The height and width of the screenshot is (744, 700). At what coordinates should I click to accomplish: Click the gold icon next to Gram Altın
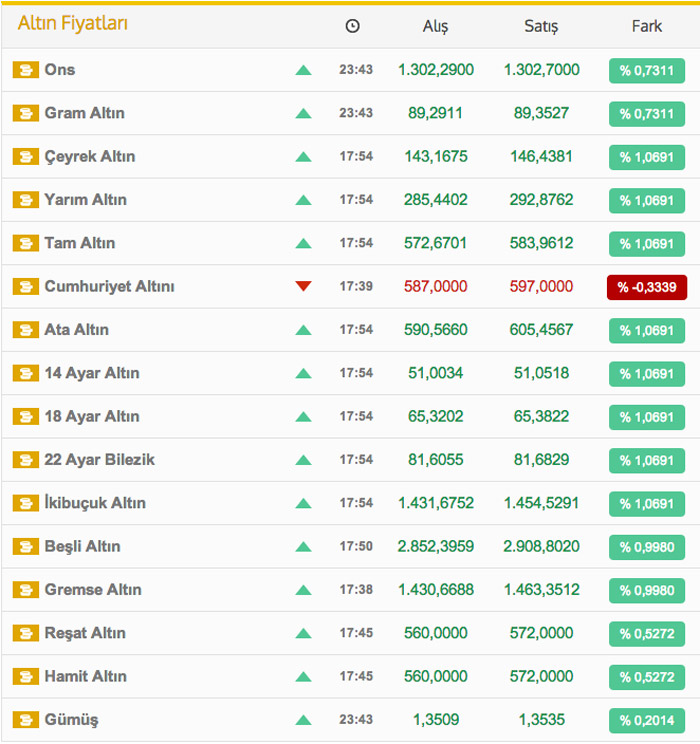25,113
